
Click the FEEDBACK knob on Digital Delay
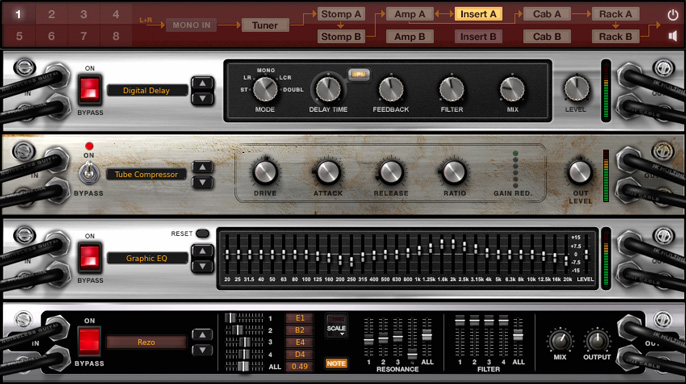coord(391,89)
